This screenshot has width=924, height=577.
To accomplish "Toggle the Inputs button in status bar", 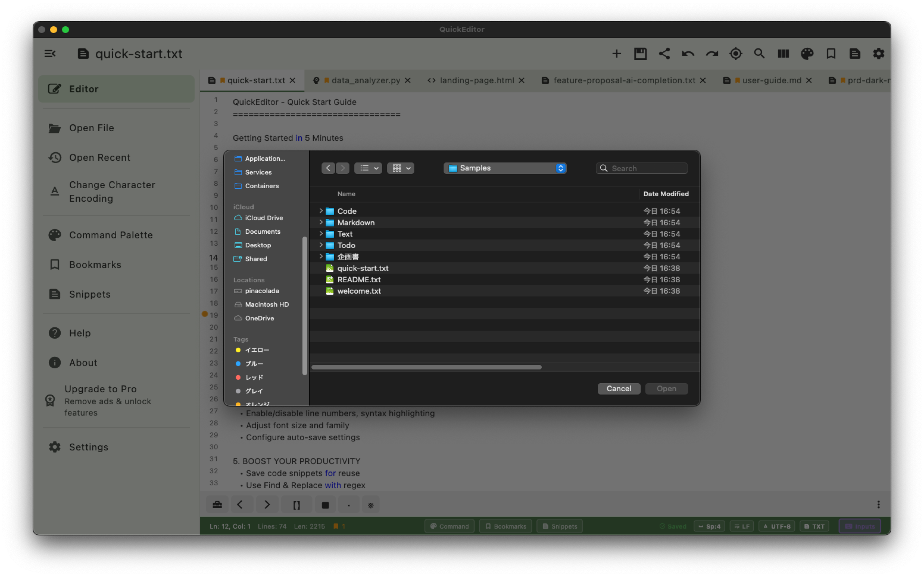I will (859, 526).
